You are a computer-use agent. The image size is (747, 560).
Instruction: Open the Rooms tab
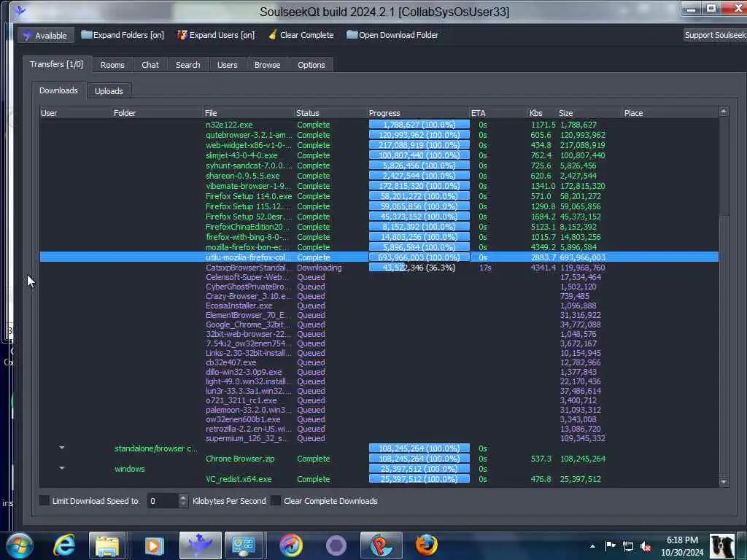point(112,65)
